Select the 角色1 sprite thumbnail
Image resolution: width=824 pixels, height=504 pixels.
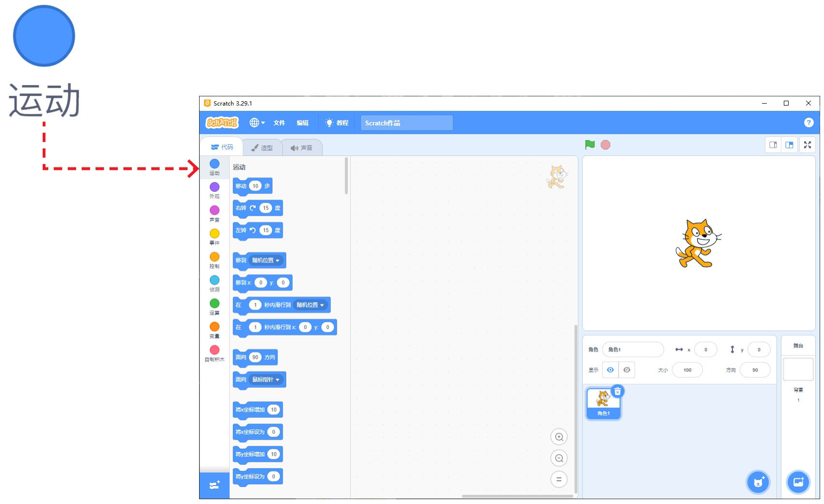(x=603, y=403)
